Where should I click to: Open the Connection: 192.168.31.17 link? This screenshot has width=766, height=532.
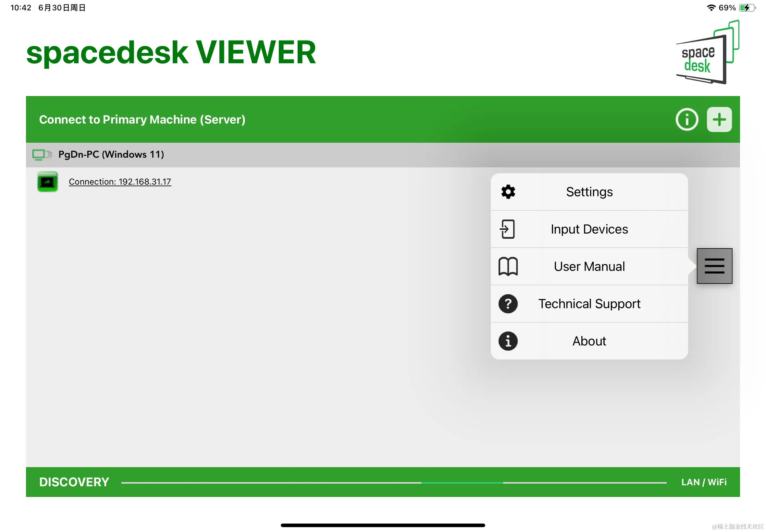(120, 182)
